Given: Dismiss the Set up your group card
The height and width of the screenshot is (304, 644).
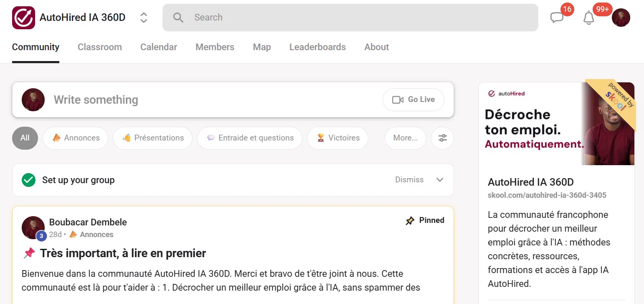Looking at the screenshot, I should point(409,180).
